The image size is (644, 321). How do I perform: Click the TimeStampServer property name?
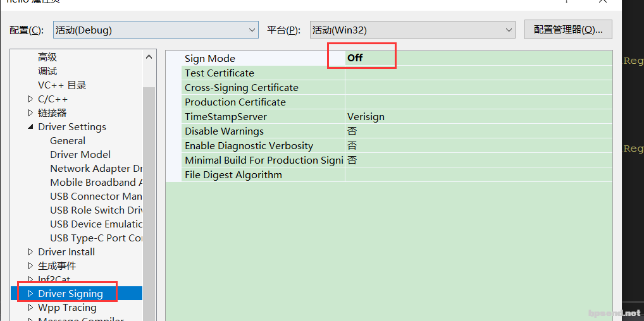pyautogui.click(x=225, y=116)
